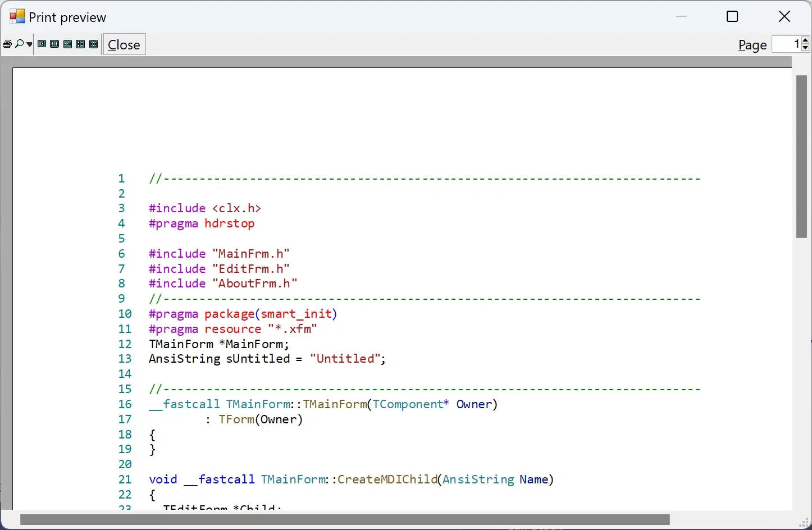Click the printer icon to print
This screenshot has width=812, height=530.
pyautogui.click(x=7, y=44)
